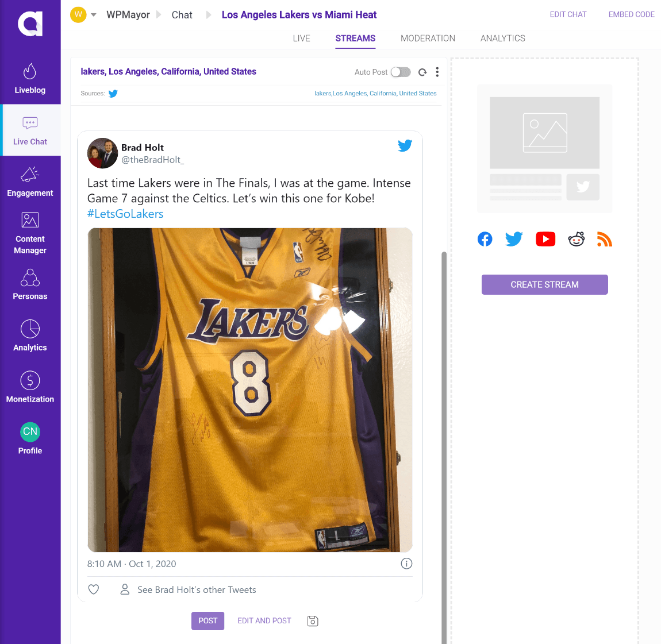661x644 pixels.
Task: Click the @theBradHolt_ handle
Action: (x=152, y=160)
